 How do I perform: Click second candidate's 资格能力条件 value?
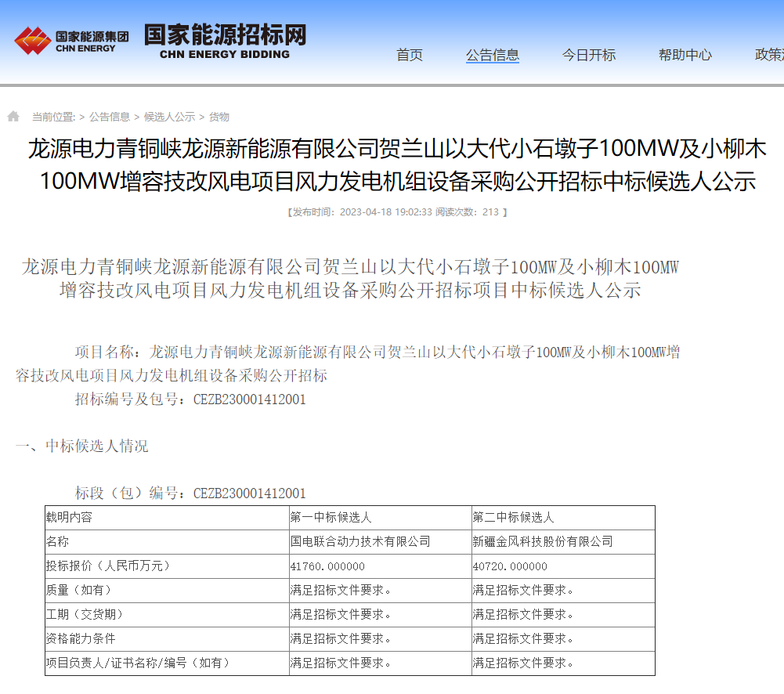563,639
